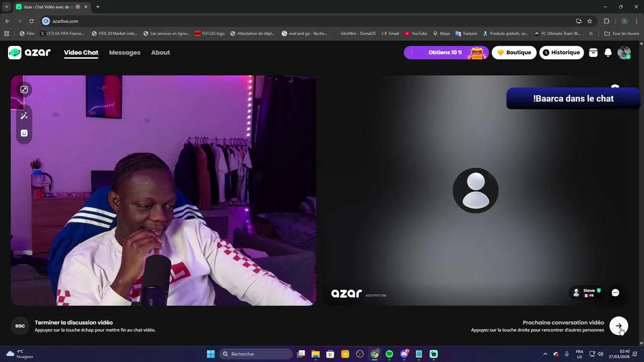Image resolution: width=644 pixels, height=362 pixels.
Task: Click the install app icon in address bar
Action: click(579, 21)
